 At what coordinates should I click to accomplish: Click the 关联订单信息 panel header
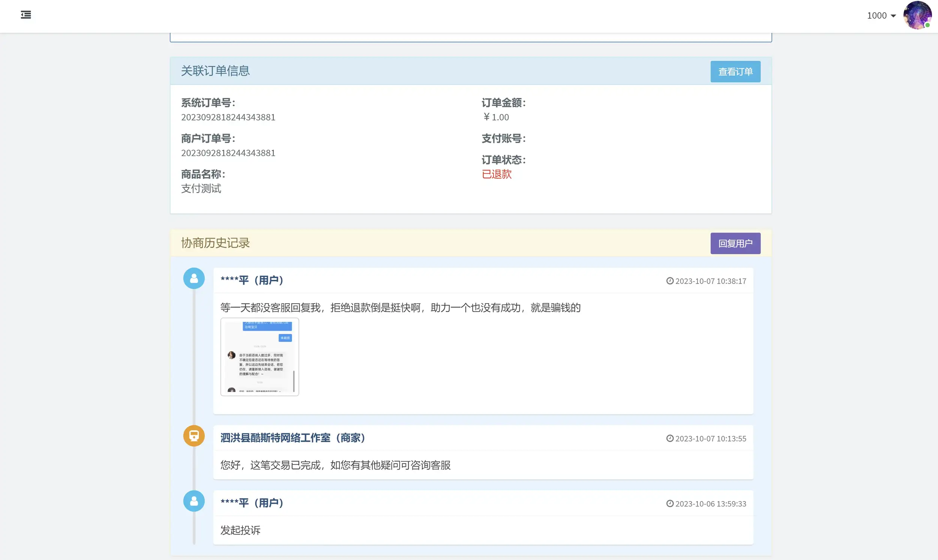tap(215, 71)
